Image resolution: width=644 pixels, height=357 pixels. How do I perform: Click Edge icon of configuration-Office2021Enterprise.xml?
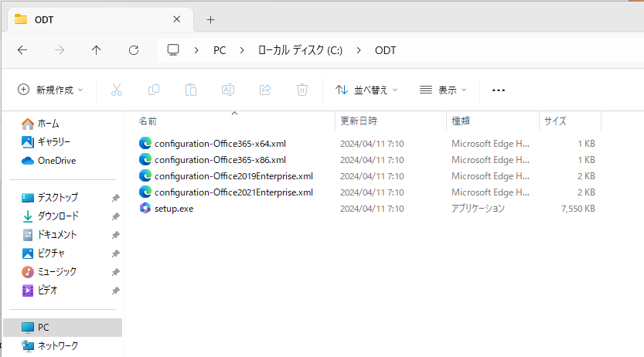(x=145, y=192)
